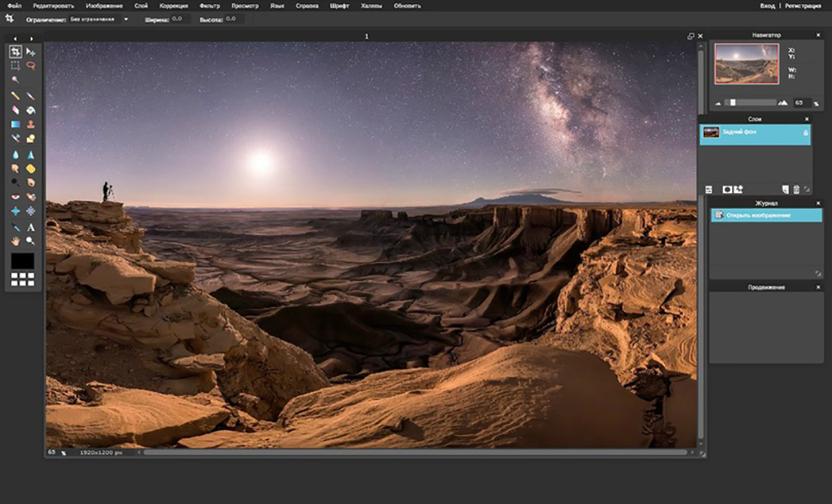Select the Crop tool in the toolbox
Image resolution: width=832 pixels, height=504 pixels.
15,52
